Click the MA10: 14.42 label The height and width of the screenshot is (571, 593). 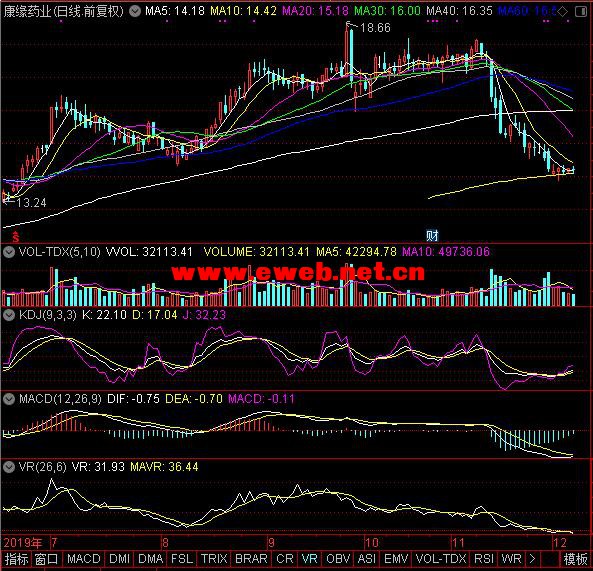[244, 11]
